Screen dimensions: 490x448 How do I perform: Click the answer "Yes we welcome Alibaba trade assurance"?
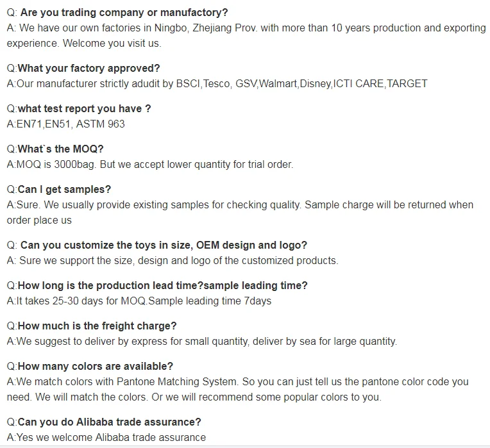tap(106, 438)
